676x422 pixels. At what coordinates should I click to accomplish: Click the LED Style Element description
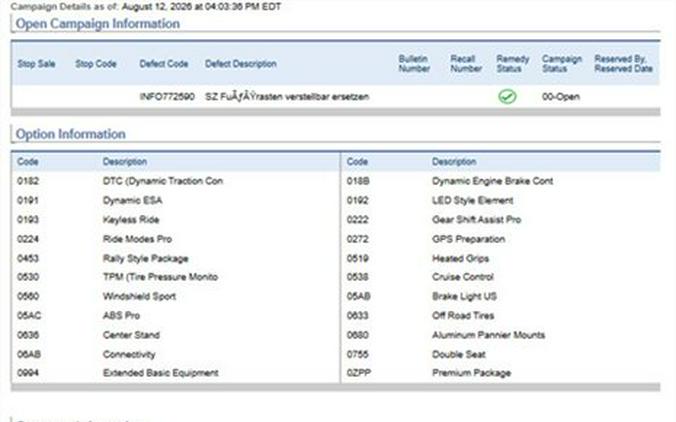473,200
